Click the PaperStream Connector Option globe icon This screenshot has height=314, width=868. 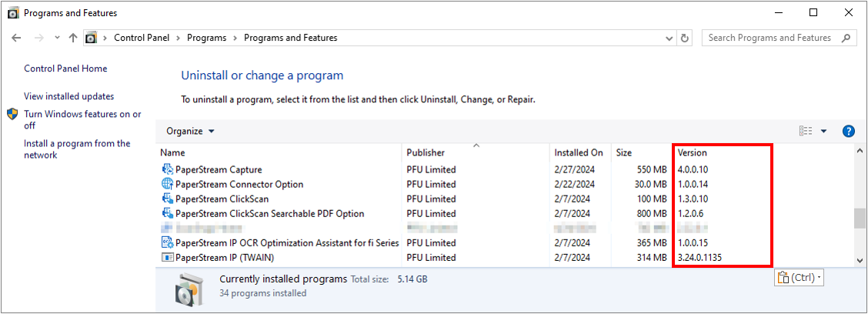pos(167,184)
